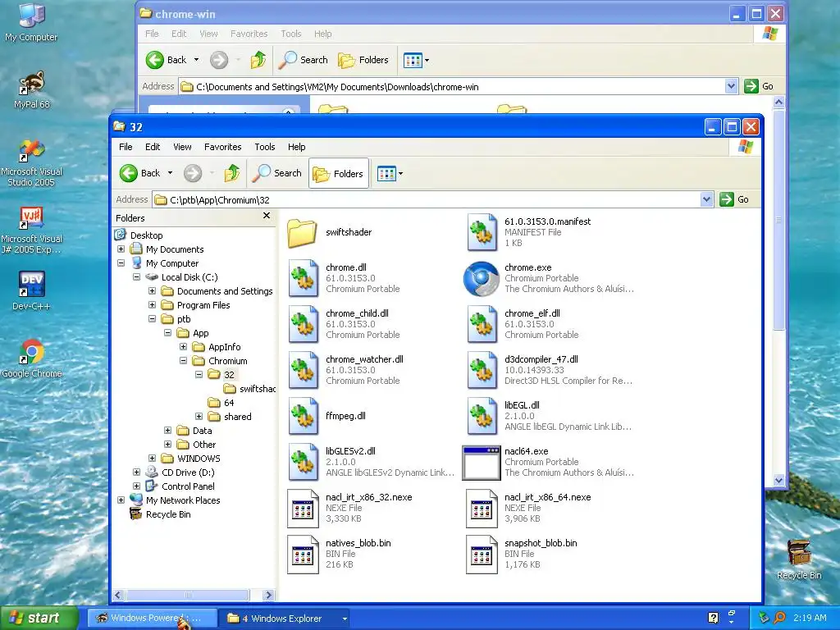840x630 pixels.
Task: Click the Up folder icon in window 32
Action: tap(232, 173)
